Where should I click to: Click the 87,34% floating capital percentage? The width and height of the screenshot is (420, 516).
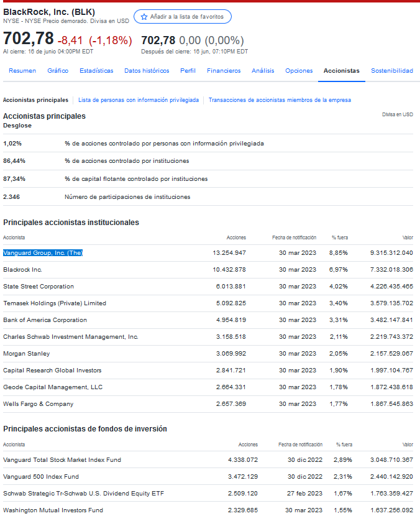tap(14, 179)
